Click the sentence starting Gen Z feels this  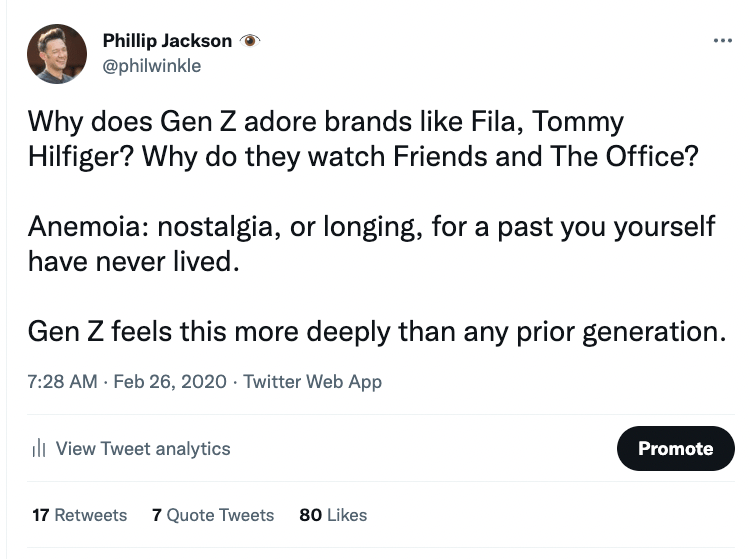click(x=377, y=331)
